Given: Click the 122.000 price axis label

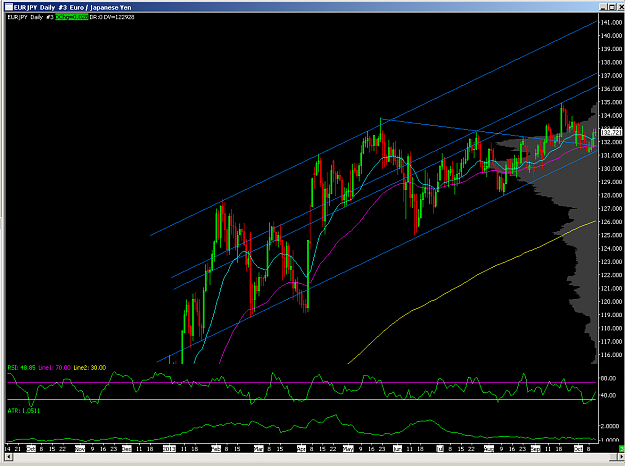Looking at the screenshot, I should coord(612,275).
